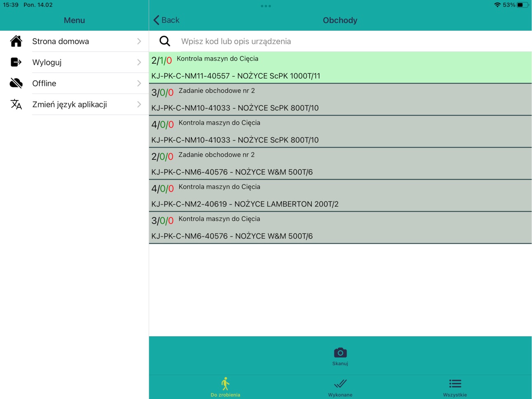532x399 pixels.
Task: Tap the double-check Wykonane icon
Action: point(340,384)
